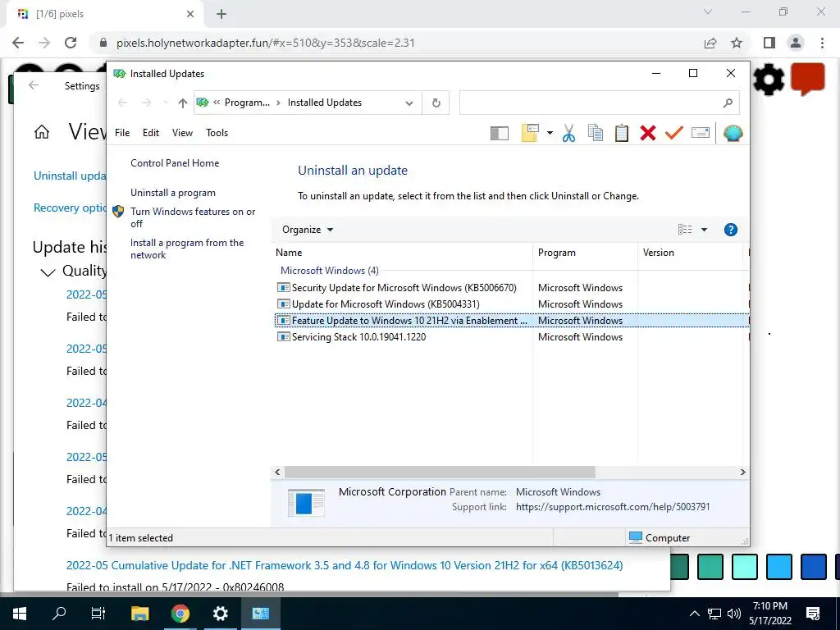Image resolution: width=840 pixels, height=630 pixels.
Task: Click the Chrome share page icon
Action: 710,43
